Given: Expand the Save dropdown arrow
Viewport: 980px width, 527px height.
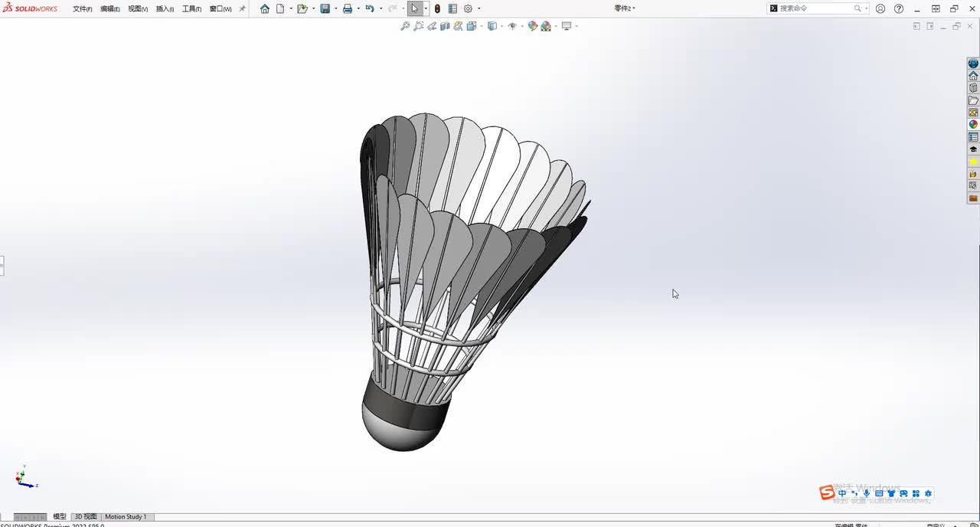Looking at the screenshot, I should click(336, 8).
